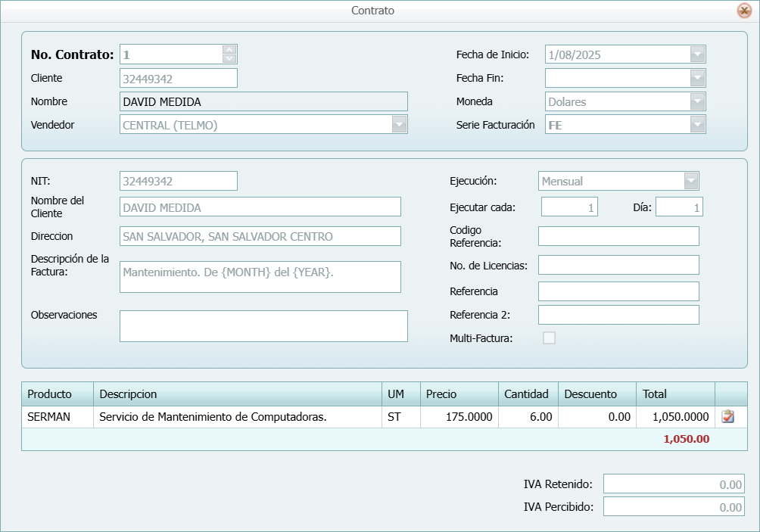Decrement No. Contrato with the down spinner arrow

coord(229,58)
